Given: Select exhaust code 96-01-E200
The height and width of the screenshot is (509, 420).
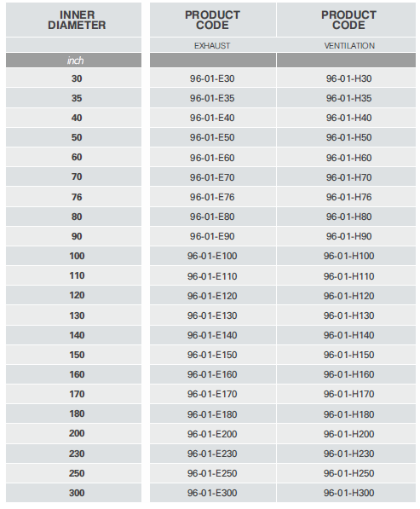Looking at the screenshot, I should [212, 434].
